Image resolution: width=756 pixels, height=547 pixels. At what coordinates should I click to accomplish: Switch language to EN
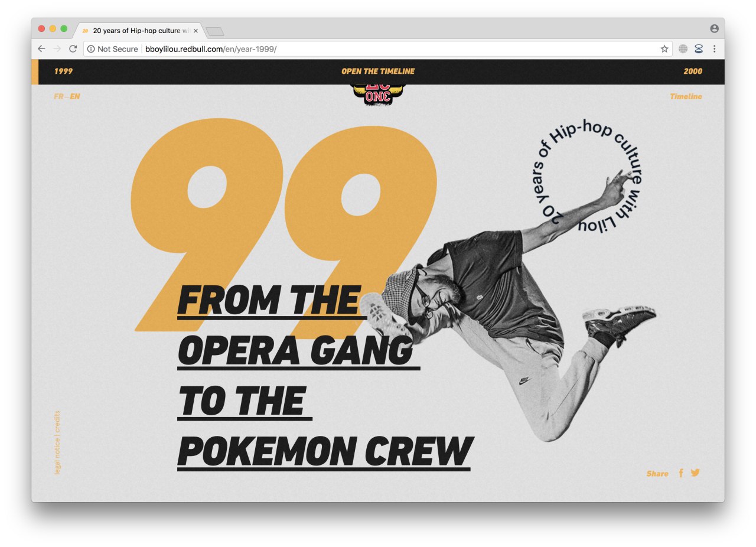pos(75,97)
